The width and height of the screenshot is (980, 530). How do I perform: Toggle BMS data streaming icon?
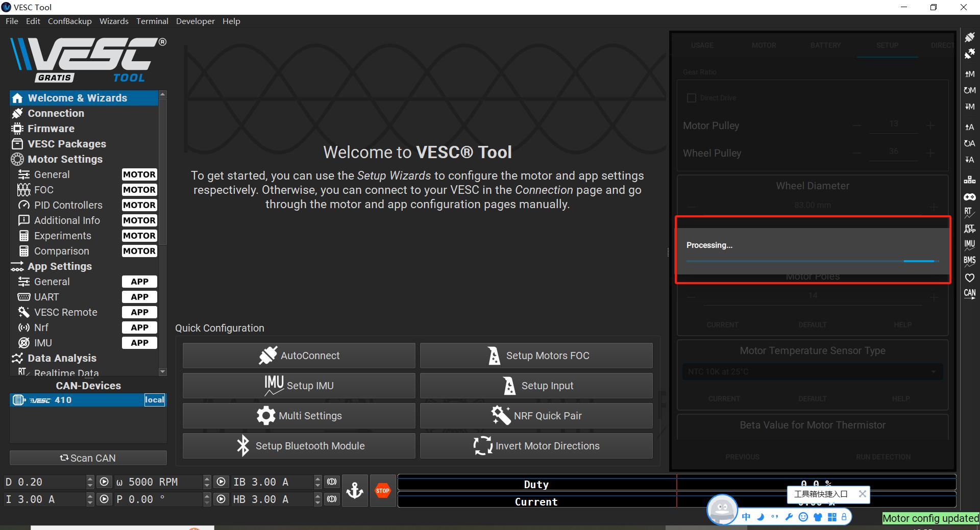(x=969, y=261)
